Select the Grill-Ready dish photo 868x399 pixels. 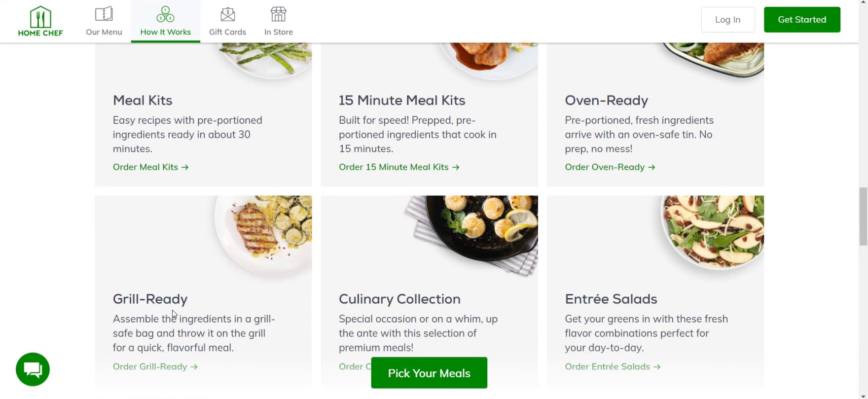(264, 234)
